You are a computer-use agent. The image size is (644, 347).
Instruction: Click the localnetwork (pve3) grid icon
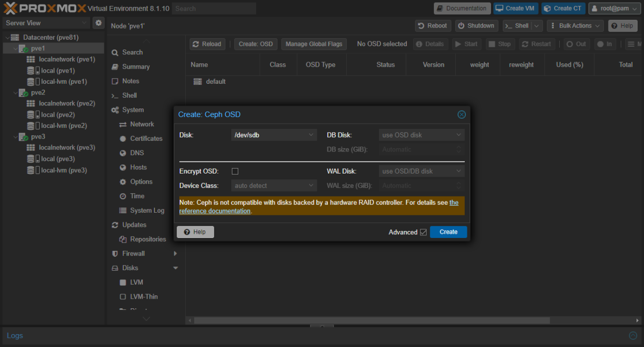pyautogui.click(x=31, y=147)
